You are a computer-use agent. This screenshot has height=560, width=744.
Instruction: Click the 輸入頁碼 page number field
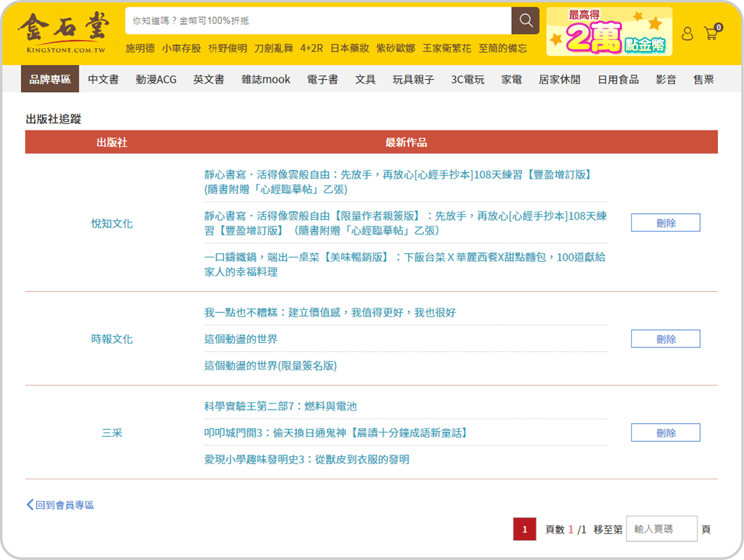click(662, 528)
